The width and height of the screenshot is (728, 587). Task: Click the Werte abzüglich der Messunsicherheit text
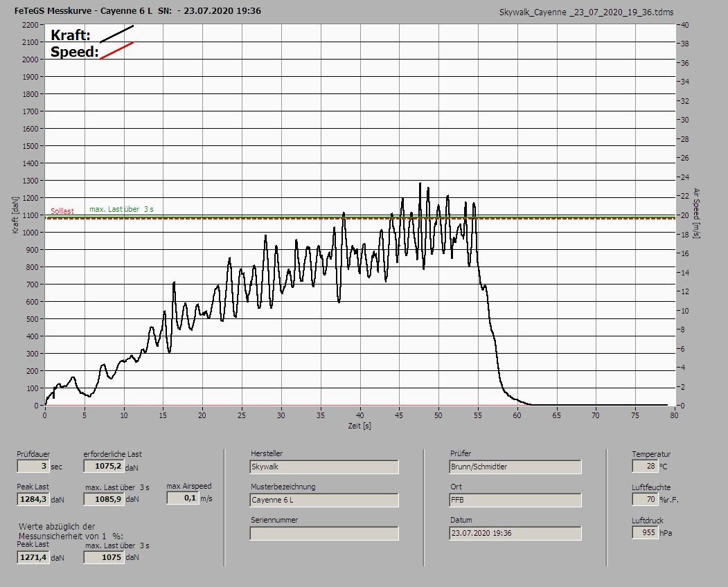tap(71, 532)
